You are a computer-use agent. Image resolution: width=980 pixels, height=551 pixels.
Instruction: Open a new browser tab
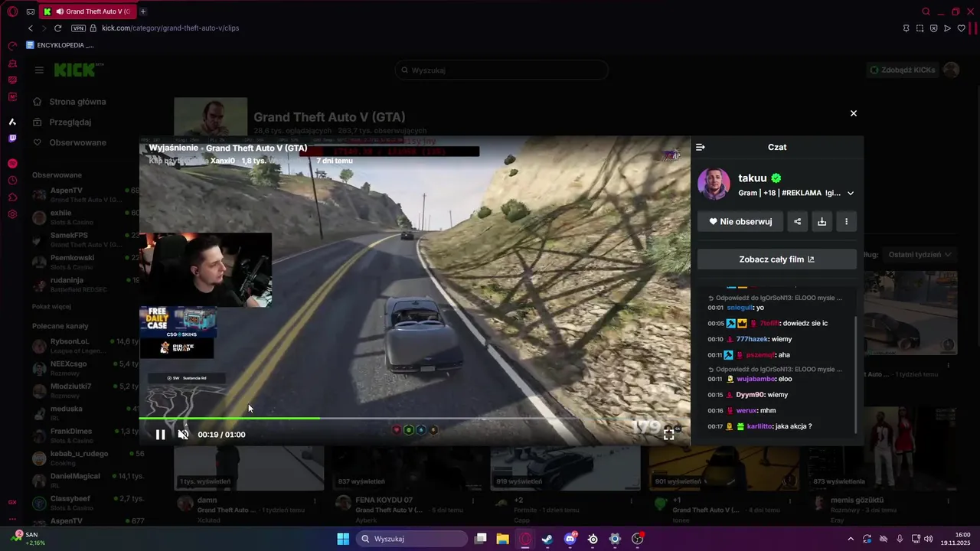pyautogui.click(x=143, y=11)
